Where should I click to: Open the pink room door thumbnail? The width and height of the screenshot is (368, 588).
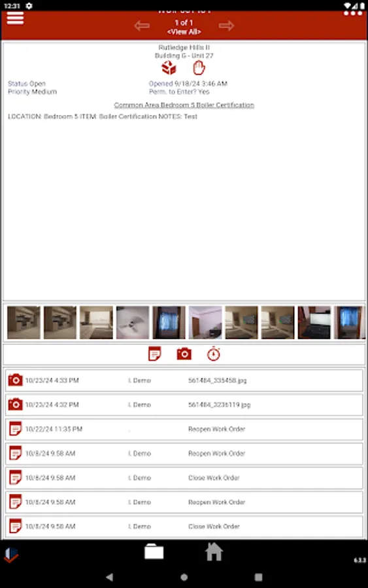(205, 323)
